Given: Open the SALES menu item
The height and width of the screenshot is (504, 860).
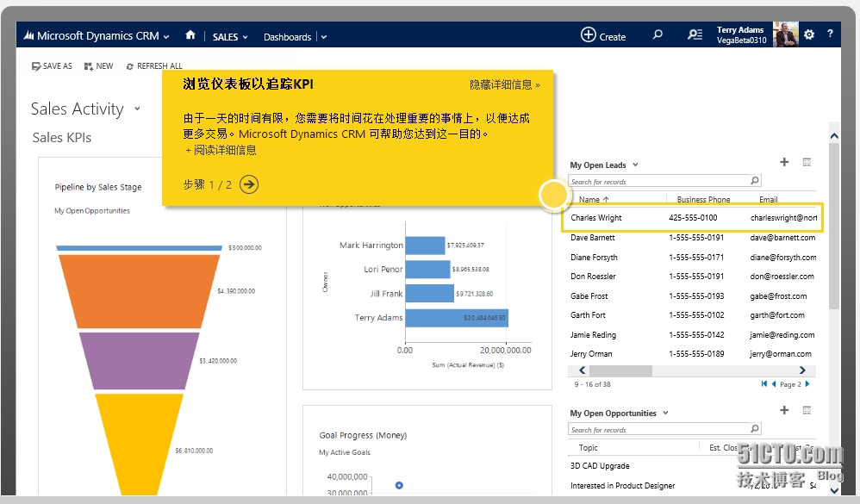Looking at the screenshot, I should pyautogui.click(x=226, y=37).
